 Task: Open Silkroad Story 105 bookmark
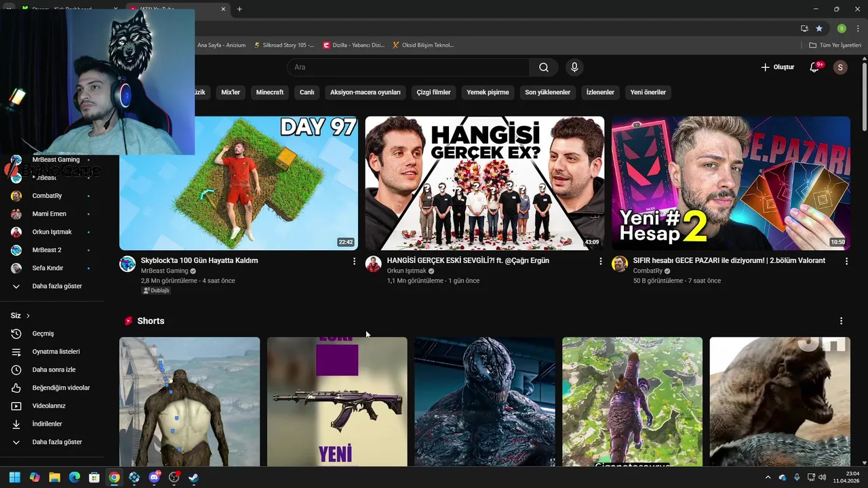click(x=284, y=45)
